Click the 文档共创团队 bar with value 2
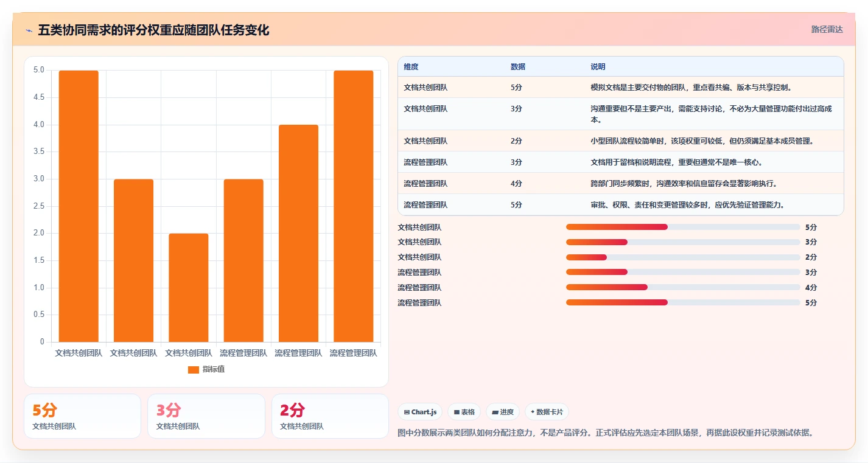868x463 pixels. 189,288
